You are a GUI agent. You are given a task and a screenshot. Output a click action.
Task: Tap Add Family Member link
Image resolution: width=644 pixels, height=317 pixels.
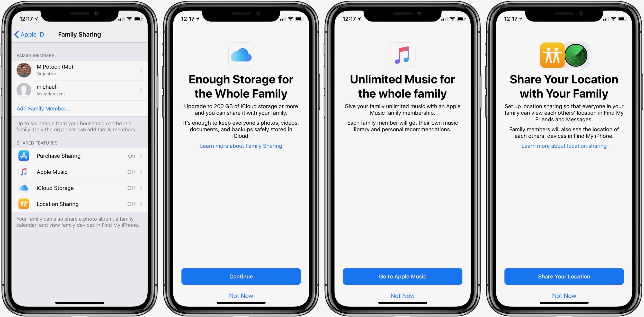click(x=44, y=109)
